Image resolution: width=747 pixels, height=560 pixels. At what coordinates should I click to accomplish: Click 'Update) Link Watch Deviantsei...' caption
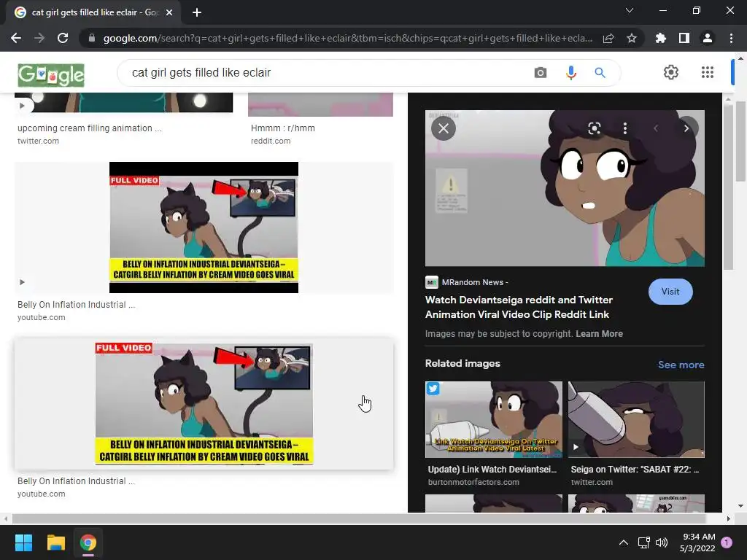click(492, 470)
